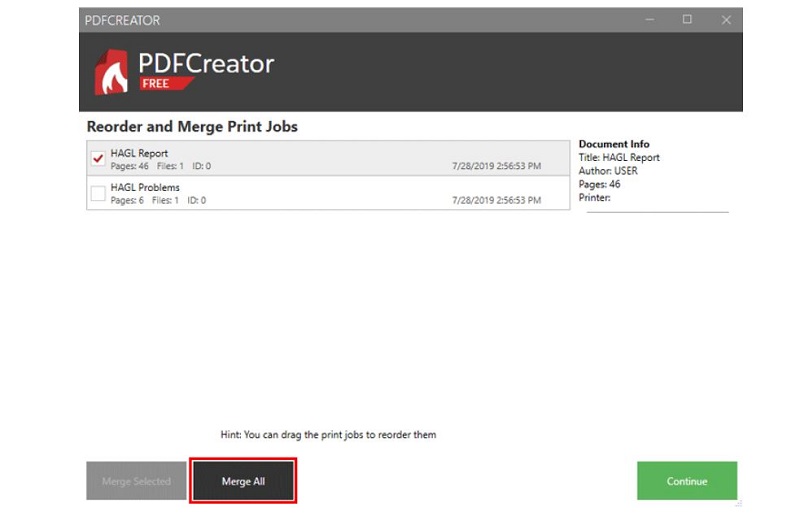Click the Document Info heading

(x=614, y=144)
